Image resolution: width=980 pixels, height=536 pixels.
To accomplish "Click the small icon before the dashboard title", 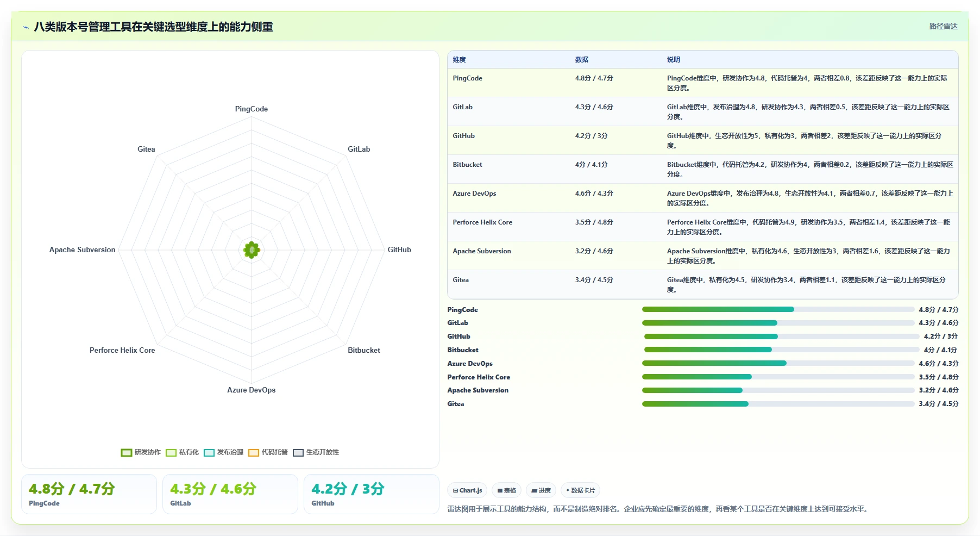I will pyautogui.click(x=26, y=27).
